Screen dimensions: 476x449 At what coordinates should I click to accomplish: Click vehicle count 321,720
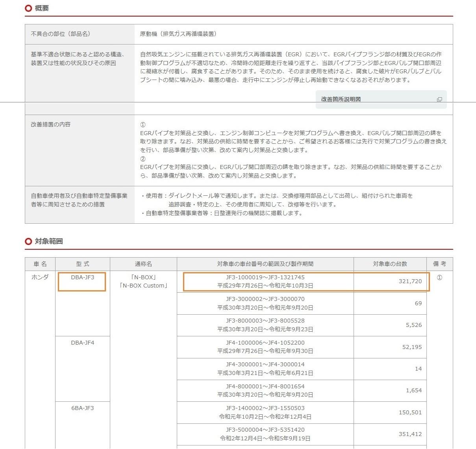click(x=410, y=281)
